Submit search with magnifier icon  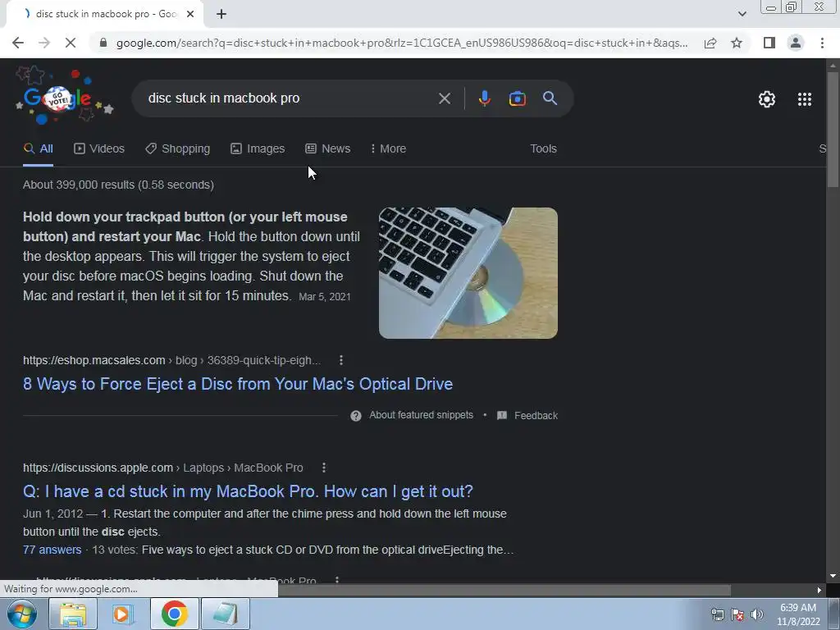pos(550,98)
